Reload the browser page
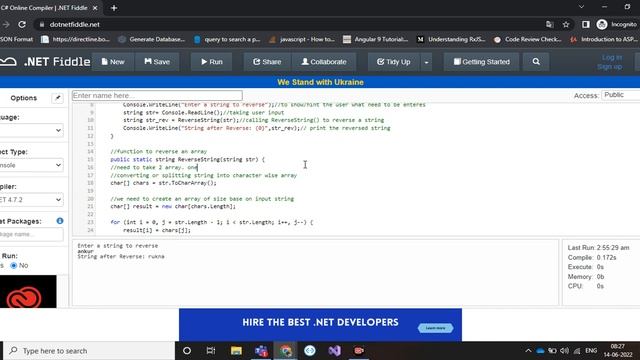The width and height of the screenshot is (640, 360). pyautogui.click(x=22, y=24)
